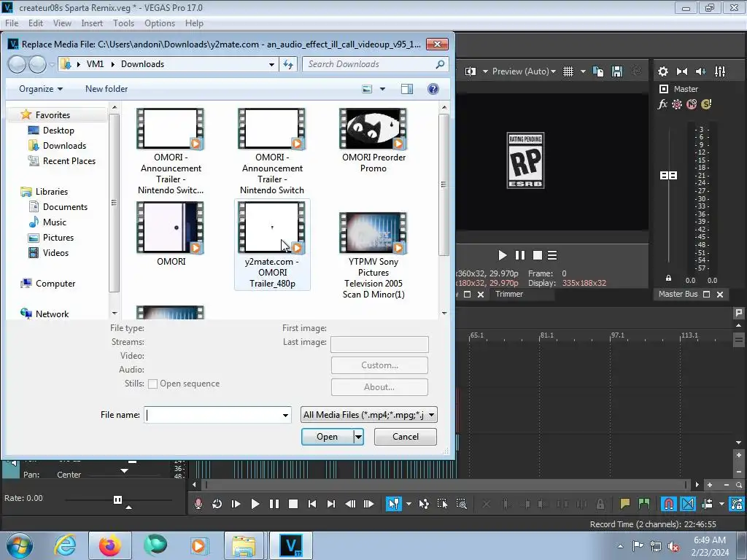Step to next frame
The width and height of the screenshot is (747, 560).
click(368, 504)
